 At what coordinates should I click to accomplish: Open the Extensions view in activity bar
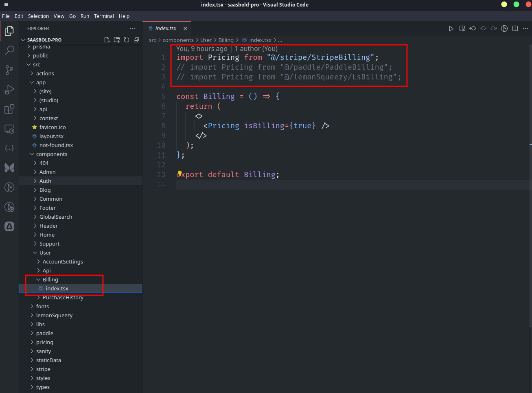coord(9,109)
